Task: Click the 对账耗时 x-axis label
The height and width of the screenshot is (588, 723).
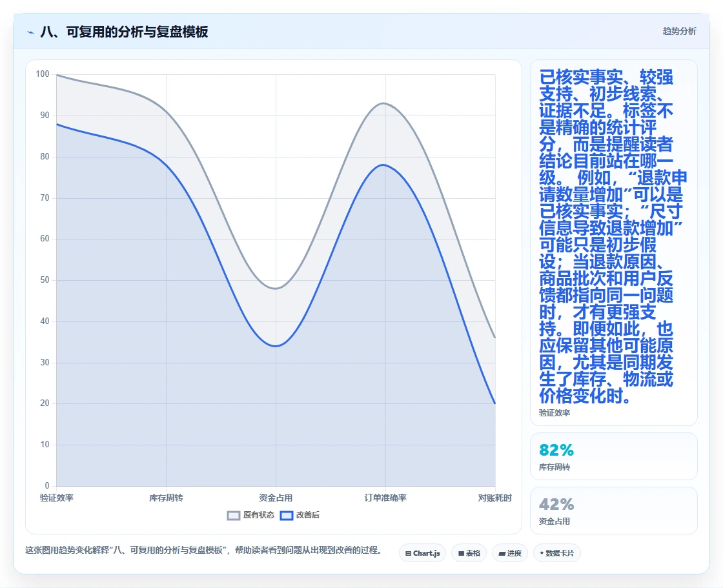Action: pos(494,498)
